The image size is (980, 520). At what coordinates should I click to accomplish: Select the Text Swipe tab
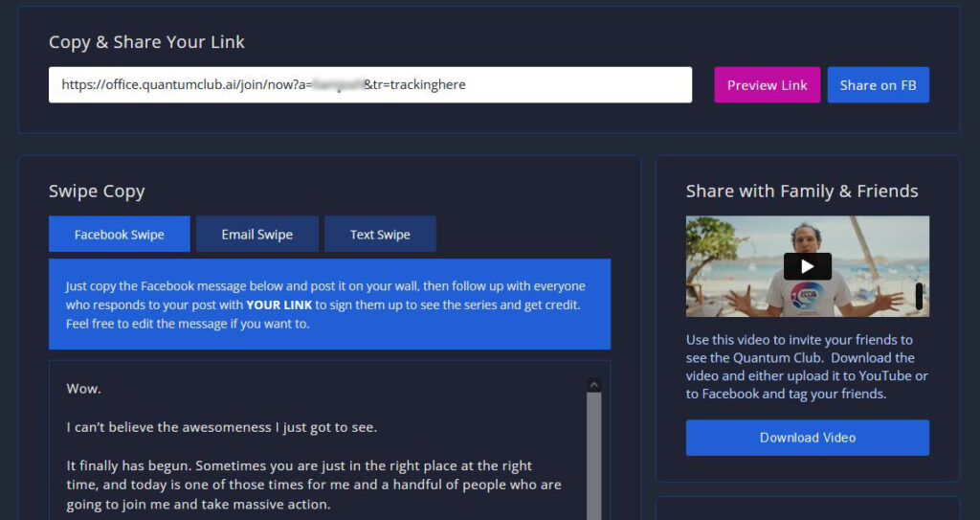(380, 234)
